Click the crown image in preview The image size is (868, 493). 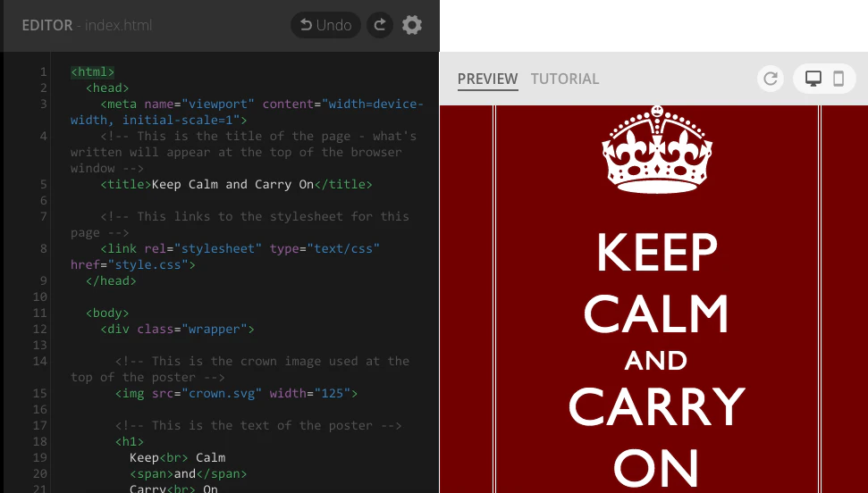click(x=657, y=149)
